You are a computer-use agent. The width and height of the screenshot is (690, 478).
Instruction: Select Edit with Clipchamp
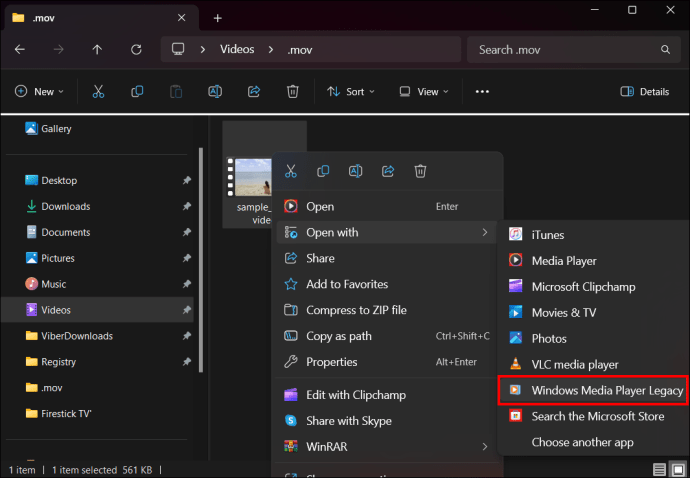point(387,395)
